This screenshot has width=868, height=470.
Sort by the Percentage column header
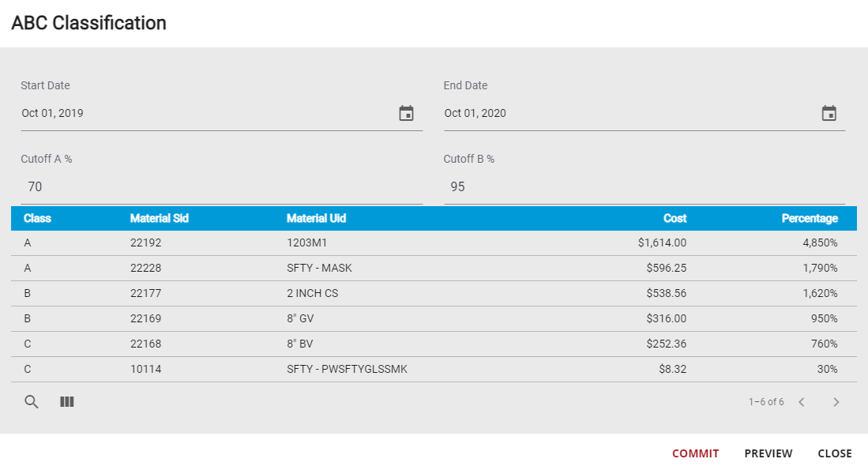[x=809, y=218]
